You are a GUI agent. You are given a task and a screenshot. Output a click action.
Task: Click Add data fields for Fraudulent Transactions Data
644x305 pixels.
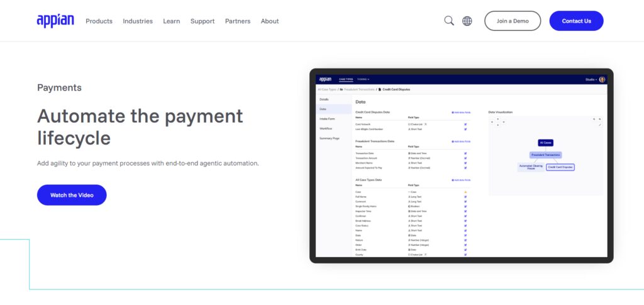tap(461, 141)
